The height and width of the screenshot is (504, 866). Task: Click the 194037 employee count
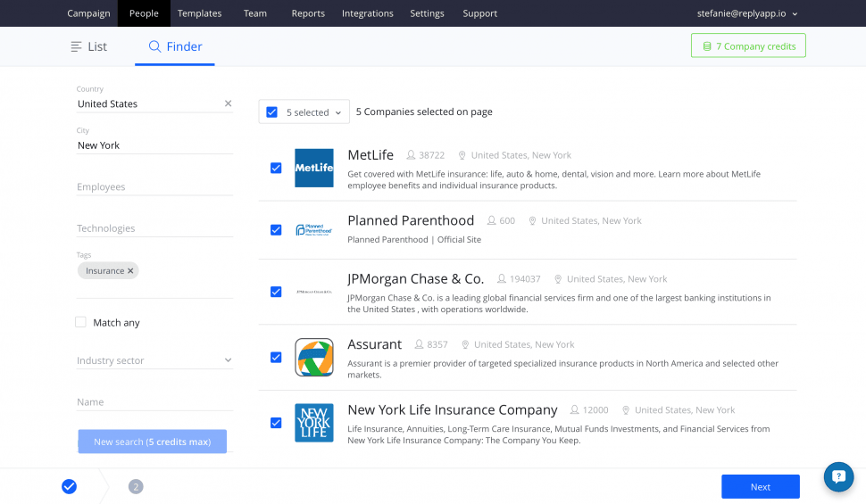click(525, 279)
